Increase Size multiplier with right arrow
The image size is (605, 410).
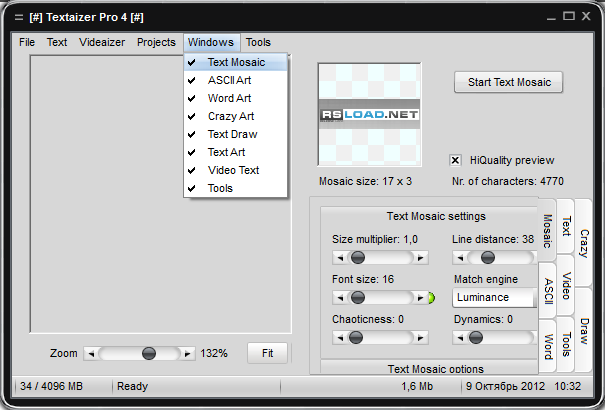pos(421,258)
